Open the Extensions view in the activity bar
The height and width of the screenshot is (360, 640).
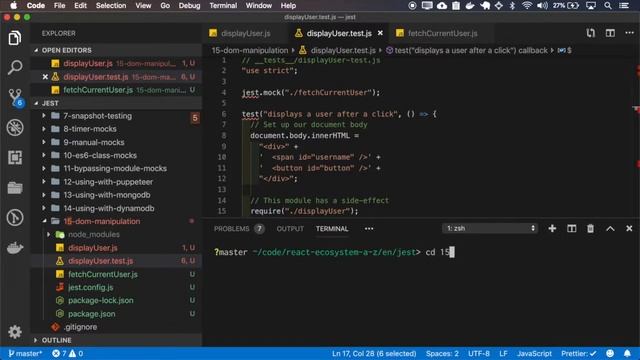coord(15,158)
